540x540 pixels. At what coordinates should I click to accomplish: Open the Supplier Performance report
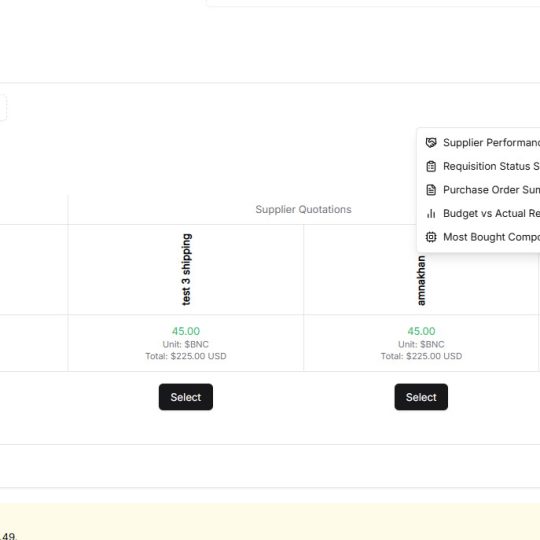[x=480, y=143]
